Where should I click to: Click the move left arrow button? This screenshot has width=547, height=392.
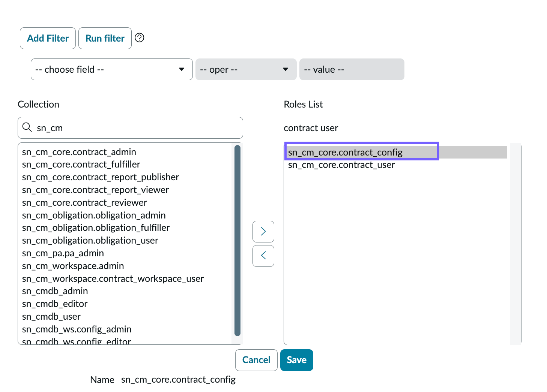pyautogui.click(x=263, y=256)
